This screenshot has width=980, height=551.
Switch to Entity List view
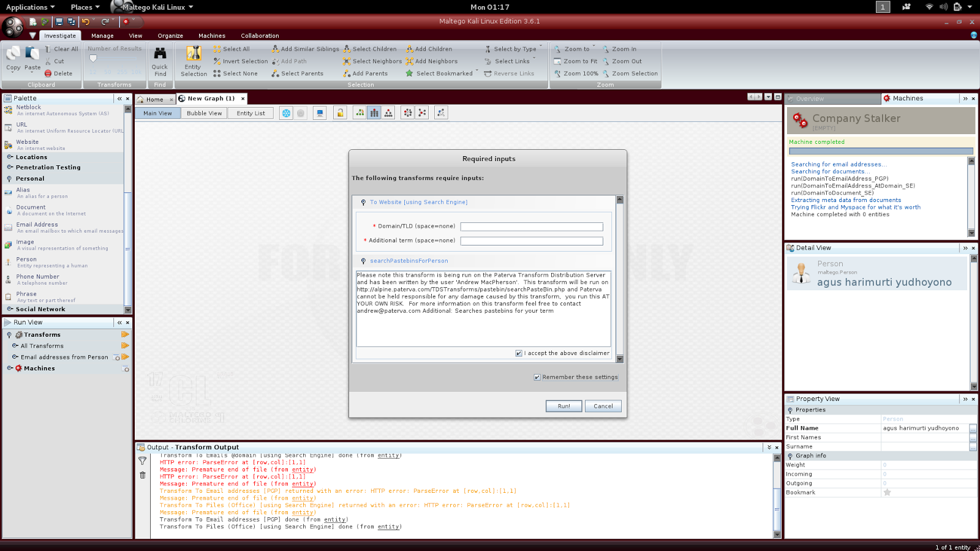(x=251, y=113)
